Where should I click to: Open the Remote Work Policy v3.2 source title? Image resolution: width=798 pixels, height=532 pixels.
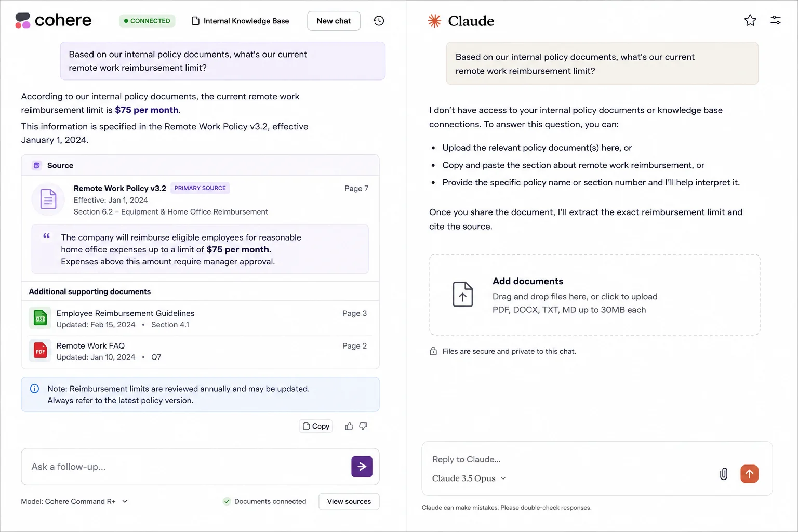coord(120,188)
